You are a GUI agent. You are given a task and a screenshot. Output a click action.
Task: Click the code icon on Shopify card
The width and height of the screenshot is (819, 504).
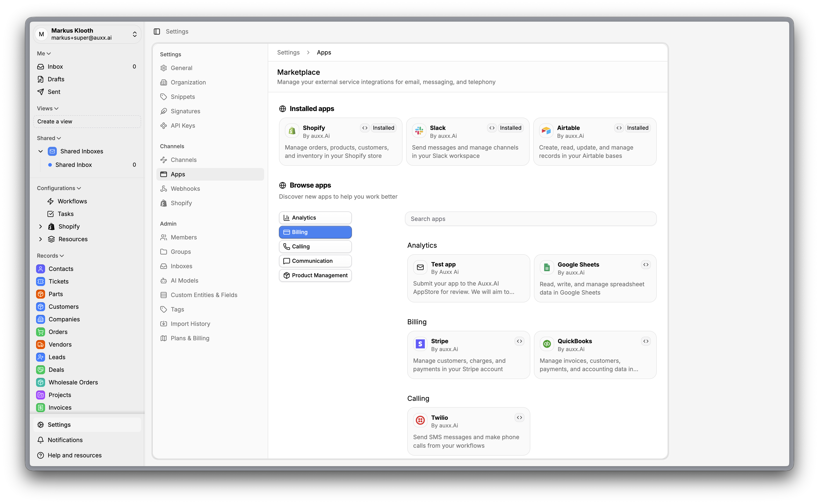[365, 128]
